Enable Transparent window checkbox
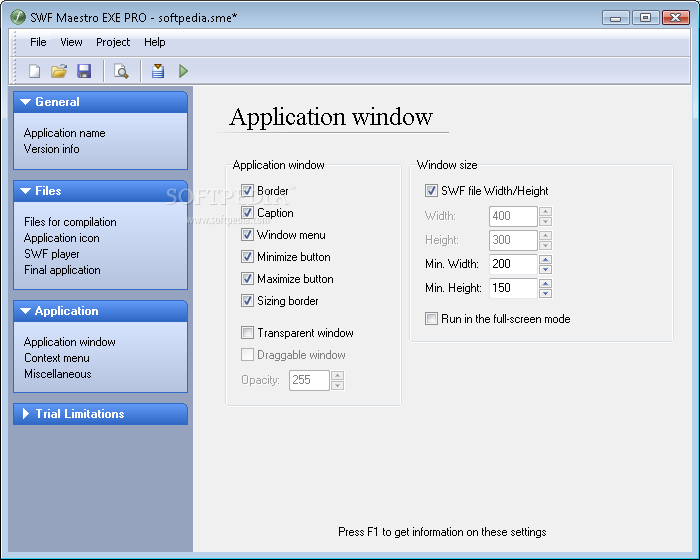Image resolution: width=700 pixels, height=560 pixels. click(247, 333)
